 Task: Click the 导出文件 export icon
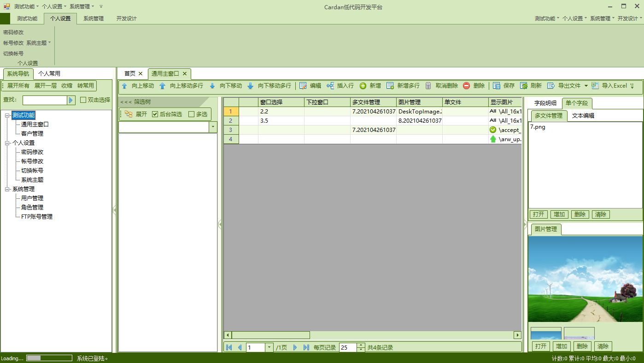pos(551,86)
